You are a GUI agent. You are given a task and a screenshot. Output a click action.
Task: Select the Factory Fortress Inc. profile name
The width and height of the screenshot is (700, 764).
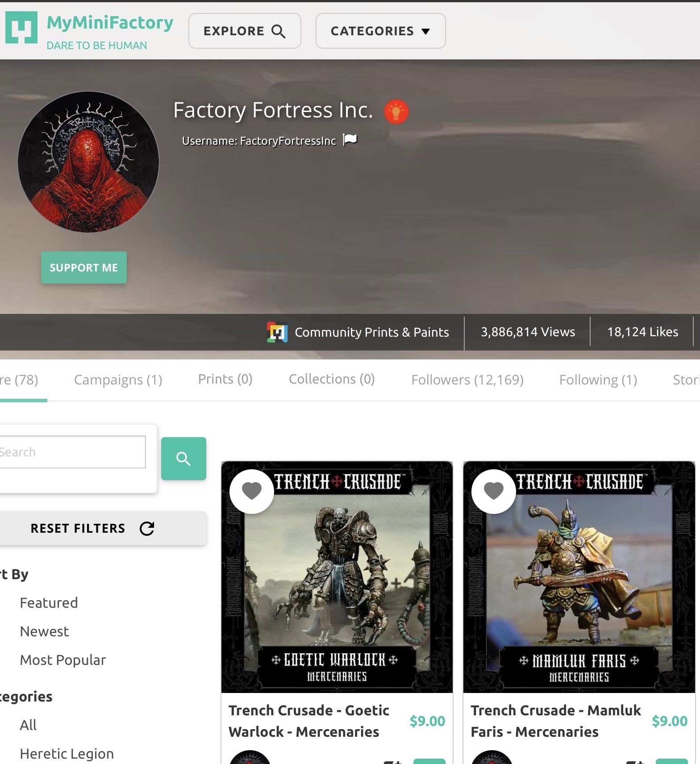coord(273,110)
